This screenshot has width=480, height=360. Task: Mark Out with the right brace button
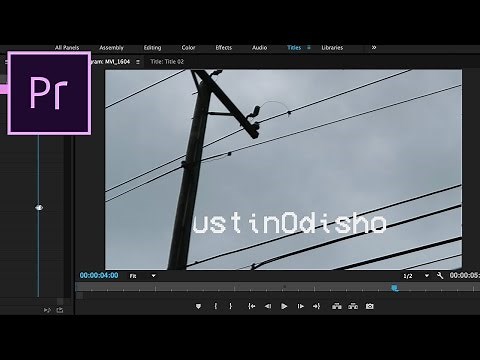point(230,306)
